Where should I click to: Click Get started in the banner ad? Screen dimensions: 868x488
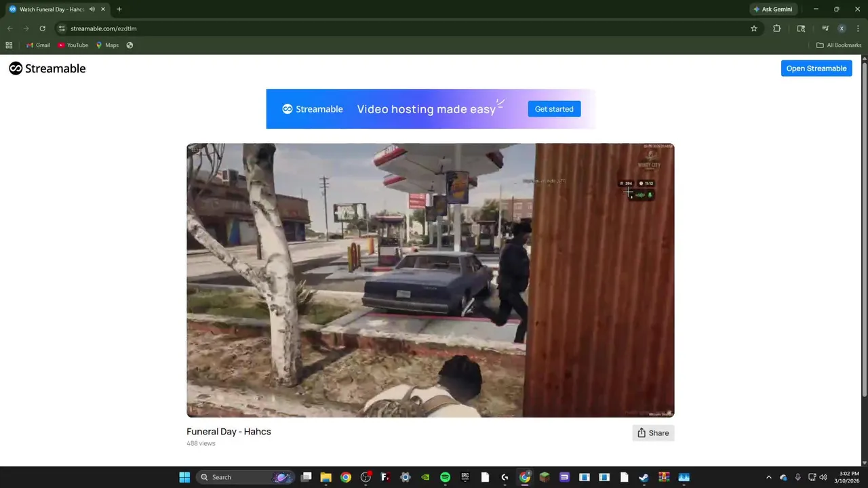pyautogui.click(x=554, y=109)
